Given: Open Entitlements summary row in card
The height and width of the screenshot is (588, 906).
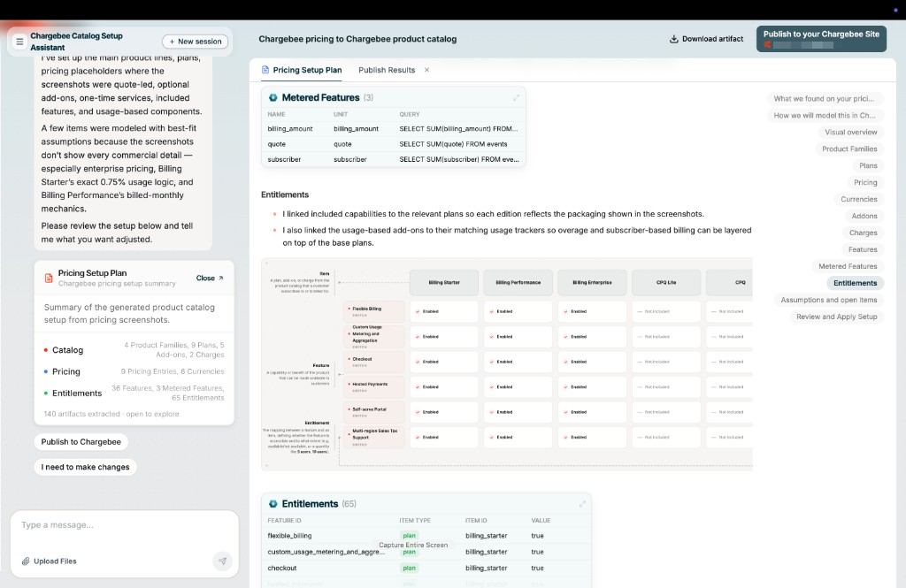Looking at the screenshot, I should (134, 393).
